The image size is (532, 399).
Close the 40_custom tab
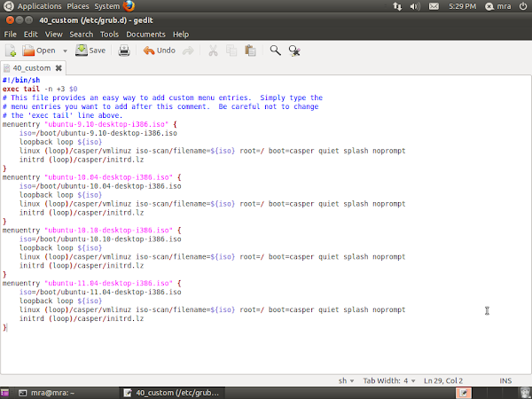tap(59, 68)
